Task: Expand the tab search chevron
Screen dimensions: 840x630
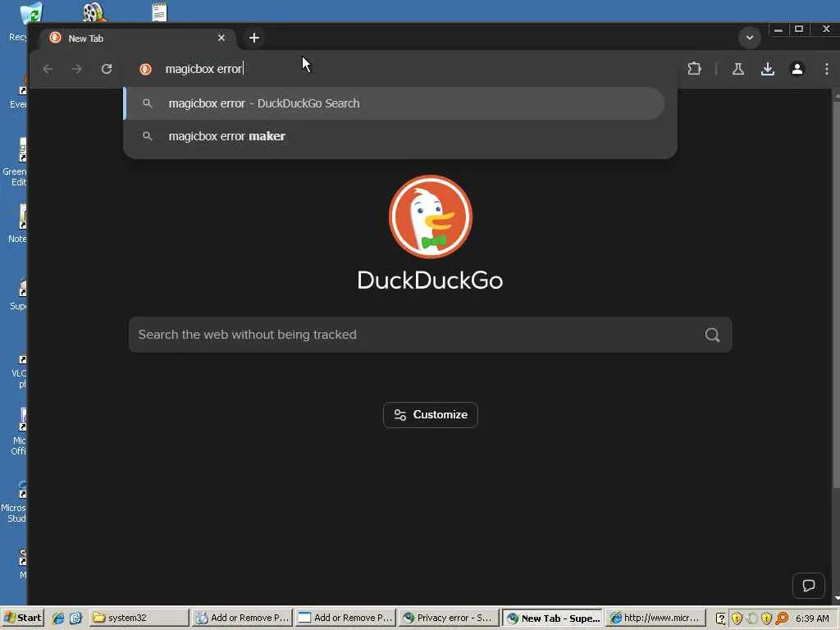Action: pos(750,38)
